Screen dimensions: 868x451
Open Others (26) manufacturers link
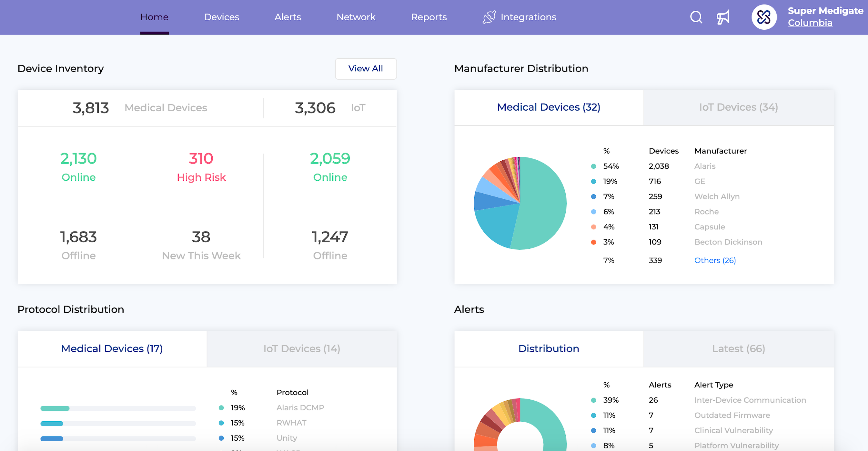coord(715,260)
